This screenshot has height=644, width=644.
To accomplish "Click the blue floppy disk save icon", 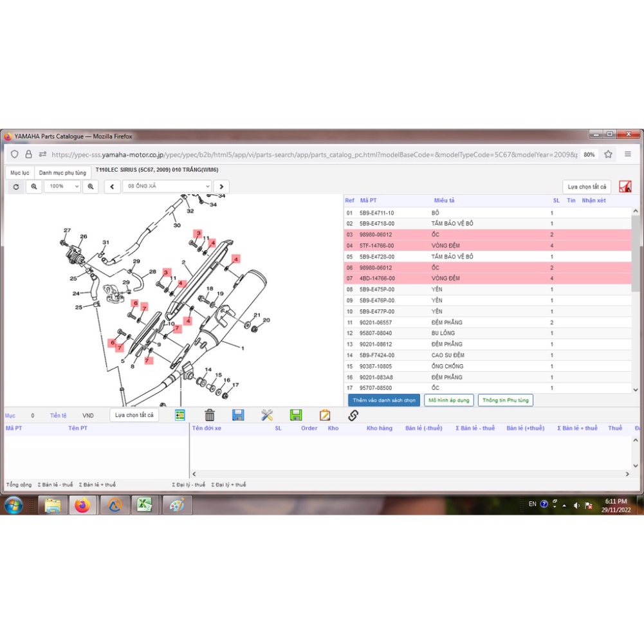I will pyautogui.click(x=238, y=416).
